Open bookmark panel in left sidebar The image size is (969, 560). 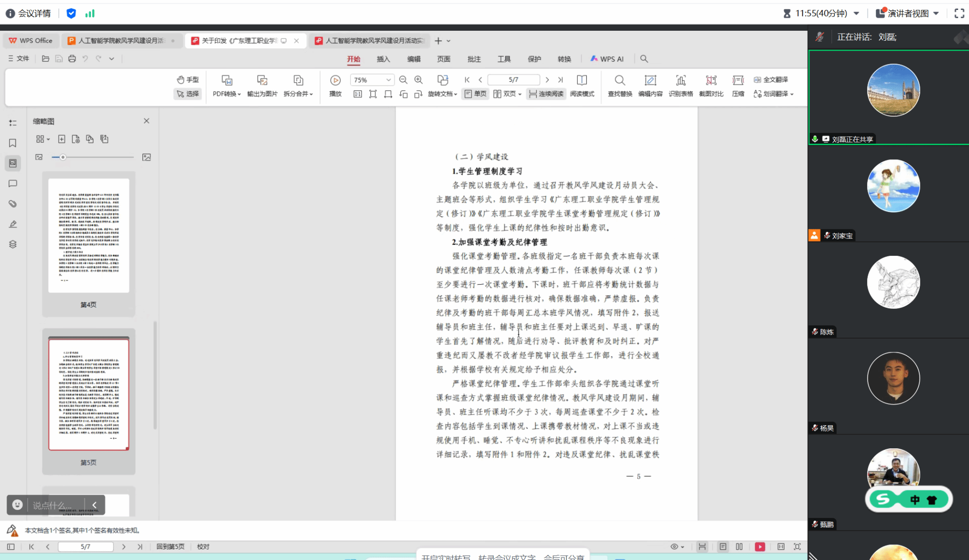[13, 143]
